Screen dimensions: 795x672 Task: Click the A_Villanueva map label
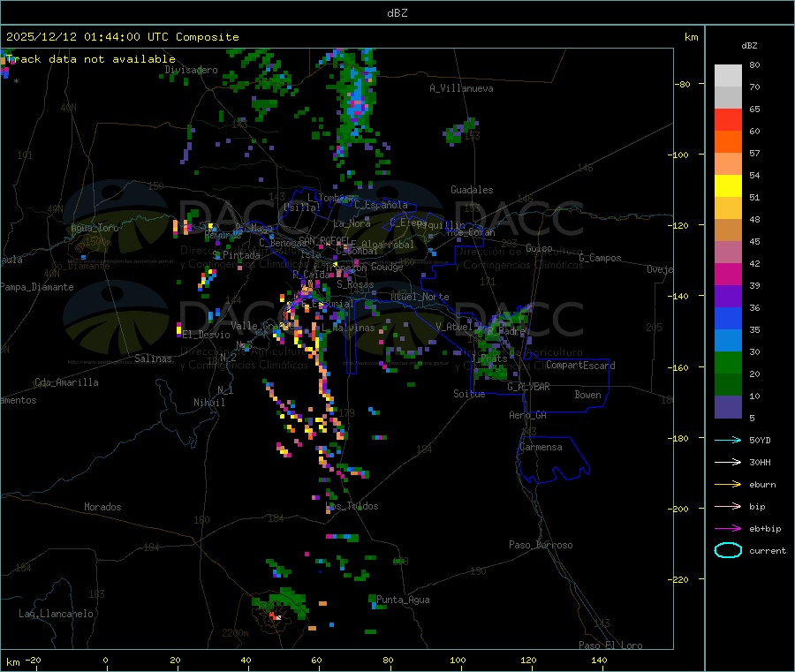click(x=461, y=88)
